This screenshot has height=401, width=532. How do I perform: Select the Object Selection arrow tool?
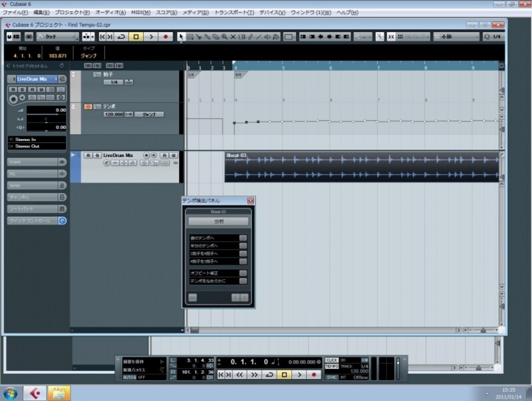pos(181,36)
